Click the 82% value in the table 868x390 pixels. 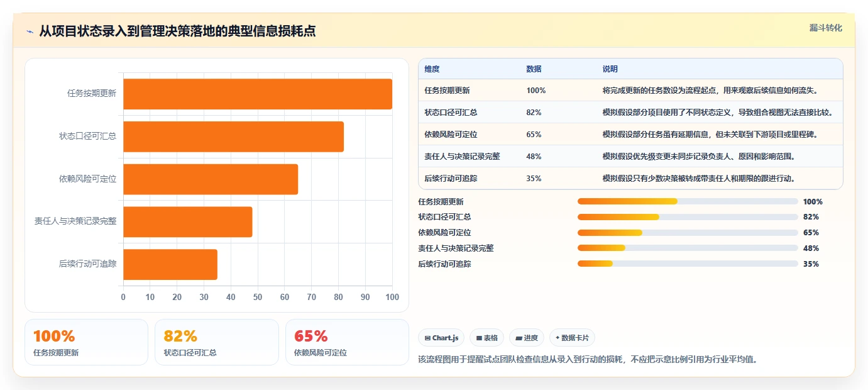coord(534,113)
